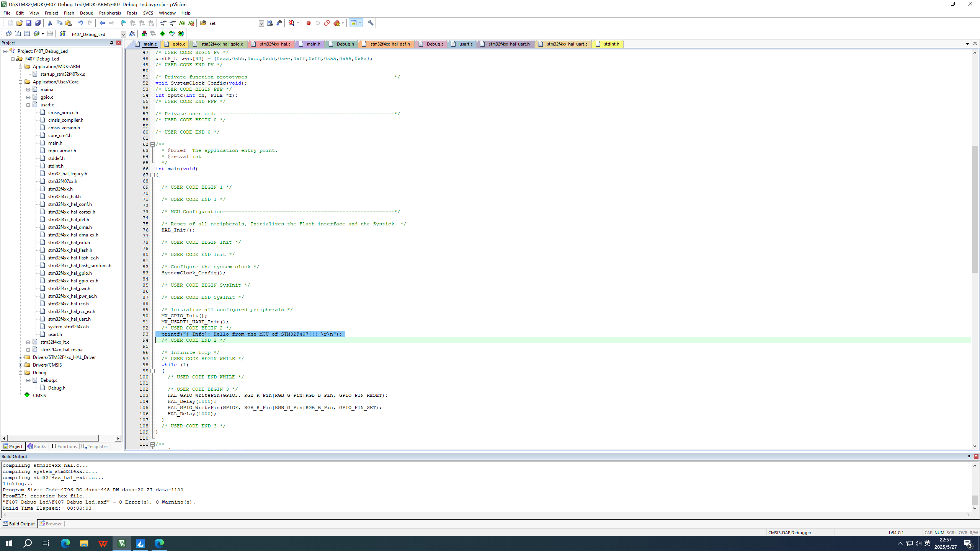Insert a breakpoint using red dot icon
Screen dimensions: 980x551
pos(309,23)
